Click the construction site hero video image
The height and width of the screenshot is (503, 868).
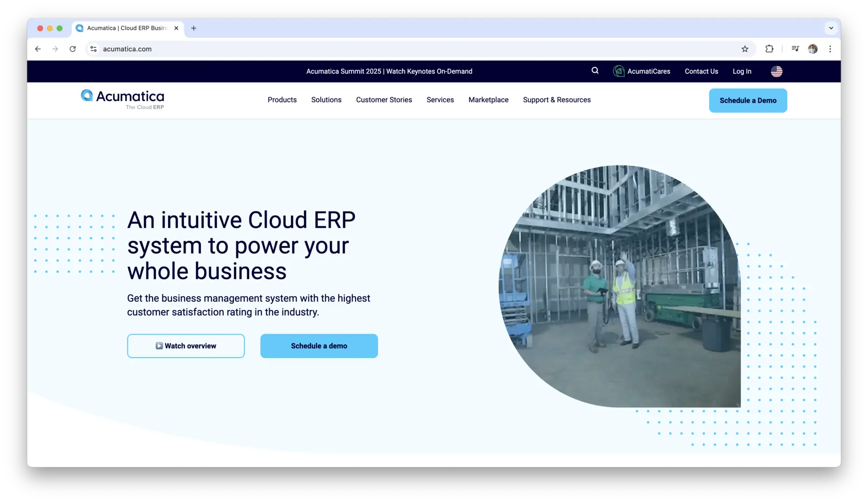619,286
